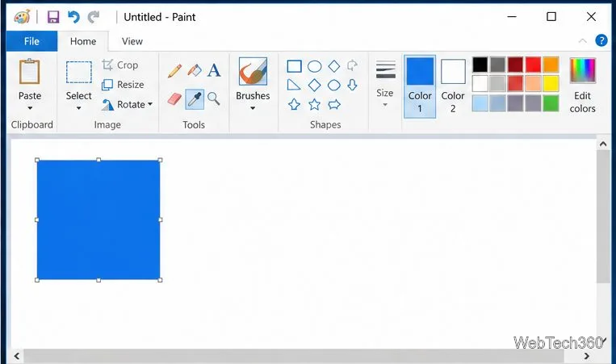
Task: Expand the Paste dropdown arrow
Action: [x=30, y=108]
